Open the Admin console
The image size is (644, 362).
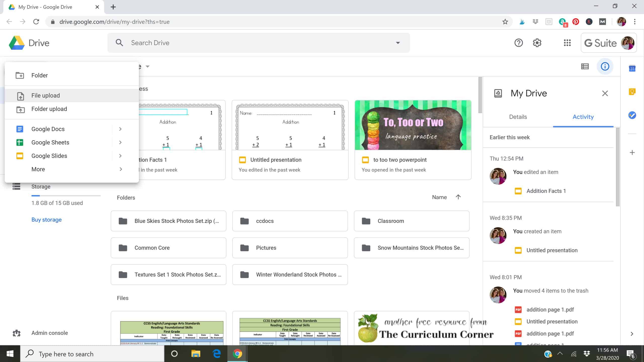tap(50, 333)
